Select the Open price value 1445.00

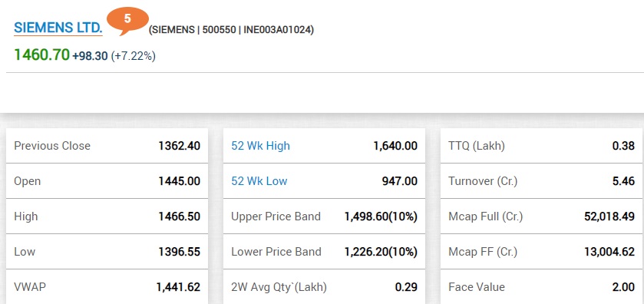pyautogui.click(x=180, y=181)
